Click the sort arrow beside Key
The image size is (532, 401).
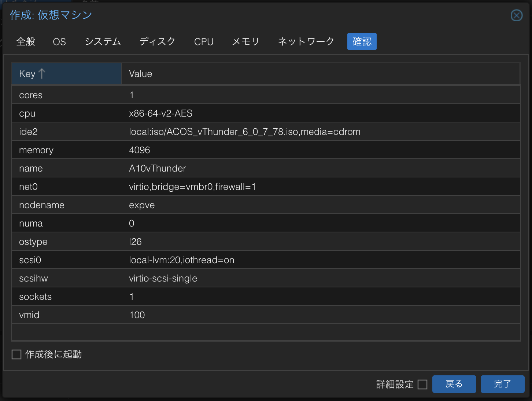[x=42, y=74]
